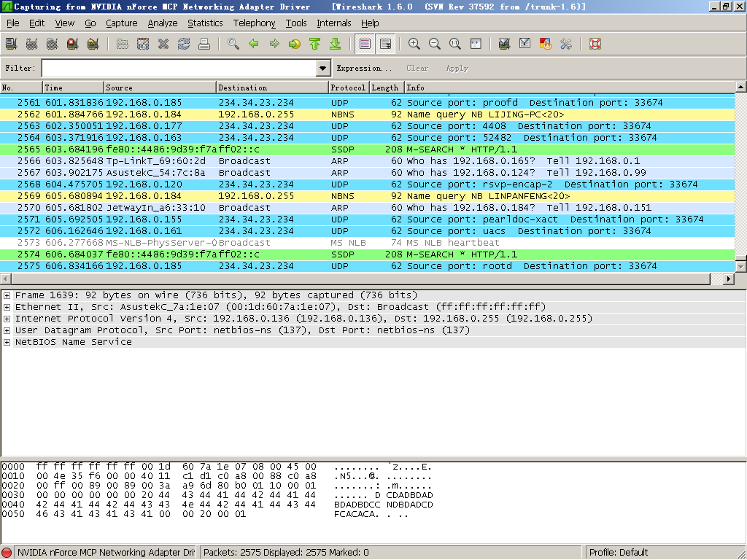The width and height of the screenshot is (747, 560).
Task: Expand Ethernet II details node
Action: [7, 307]
